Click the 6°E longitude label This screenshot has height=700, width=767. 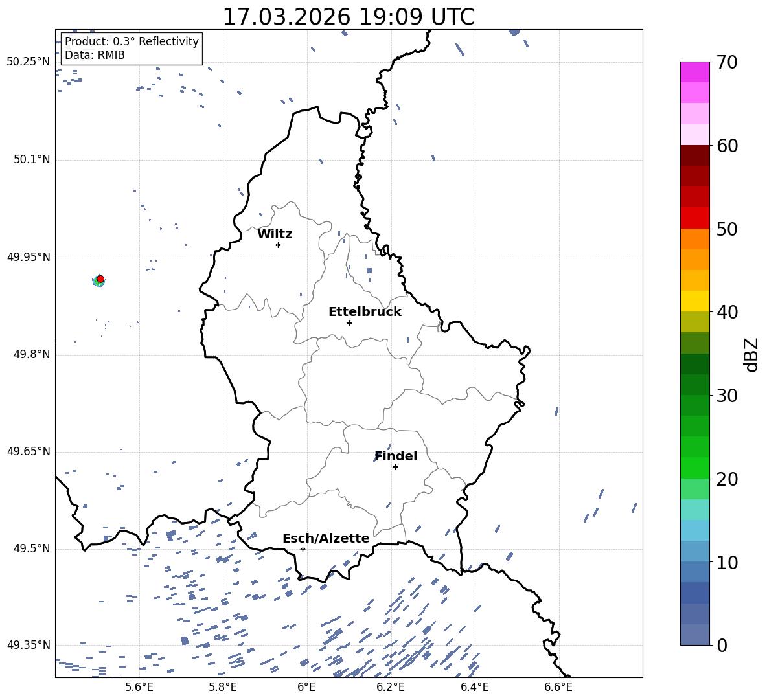pyautogui.click(x=306, y=687)
